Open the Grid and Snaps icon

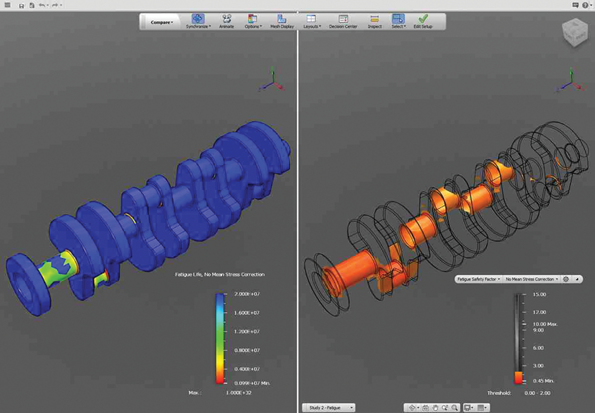pyautogui.click(x=482, y=408)
